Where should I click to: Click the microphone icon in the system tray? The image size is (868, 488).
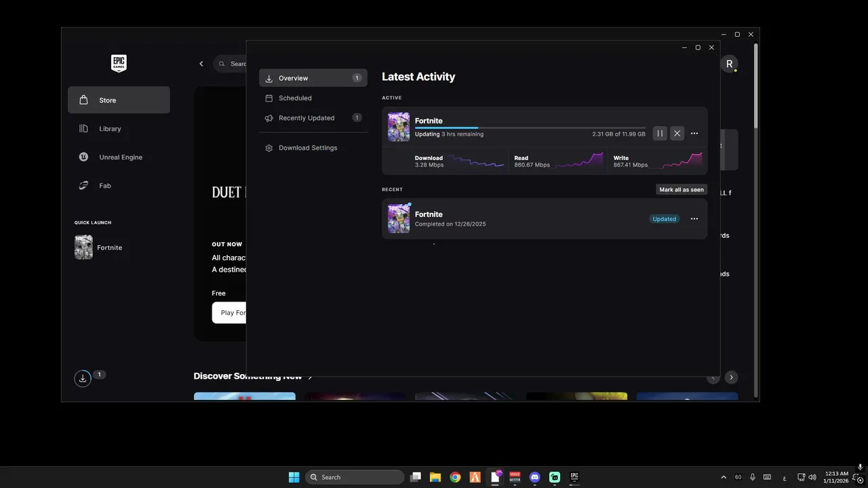click(753, 477)
